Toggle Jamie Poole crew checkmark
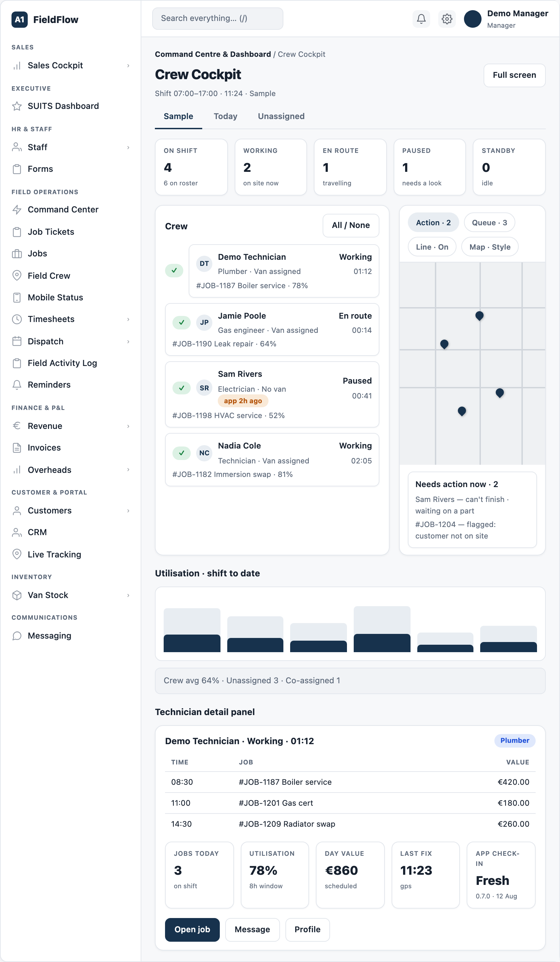The height and width of the screenshot is (962, 560). coord(182,323)
